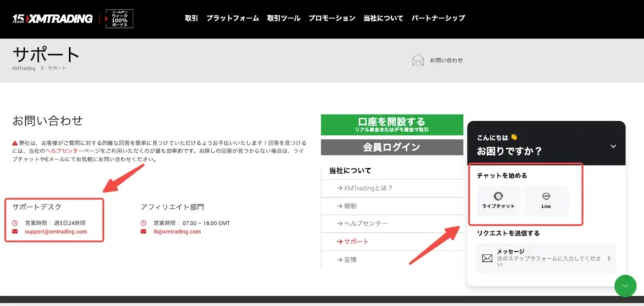Click the green 口座を開設する button
The width and height of the screenshot is (644, 306).
coord(392,125)
